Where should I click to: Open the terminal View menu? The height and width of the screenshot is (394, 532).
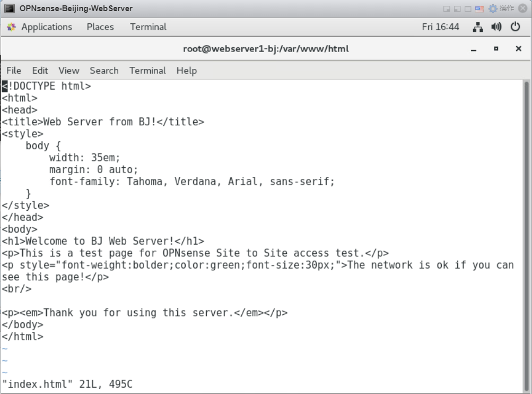(x=69, y=71)
